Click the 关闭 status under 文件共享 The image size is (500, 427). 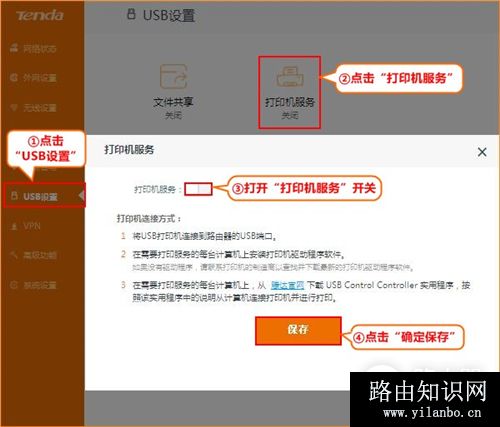click(x=173, y=115)
